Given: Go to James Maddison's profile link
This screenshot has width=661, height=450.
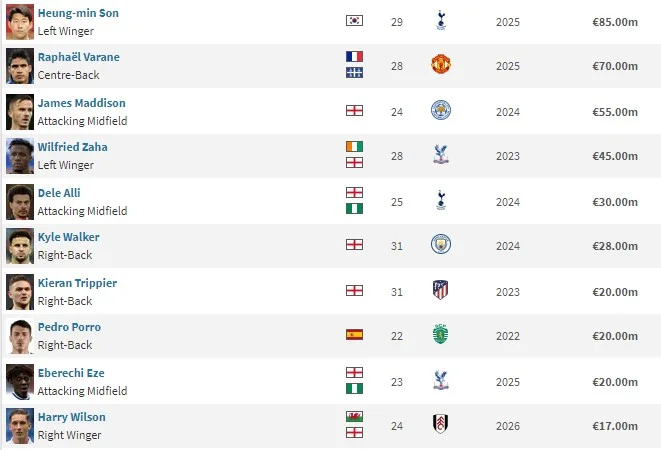Looking at the screenshot, I should point(81,103).
